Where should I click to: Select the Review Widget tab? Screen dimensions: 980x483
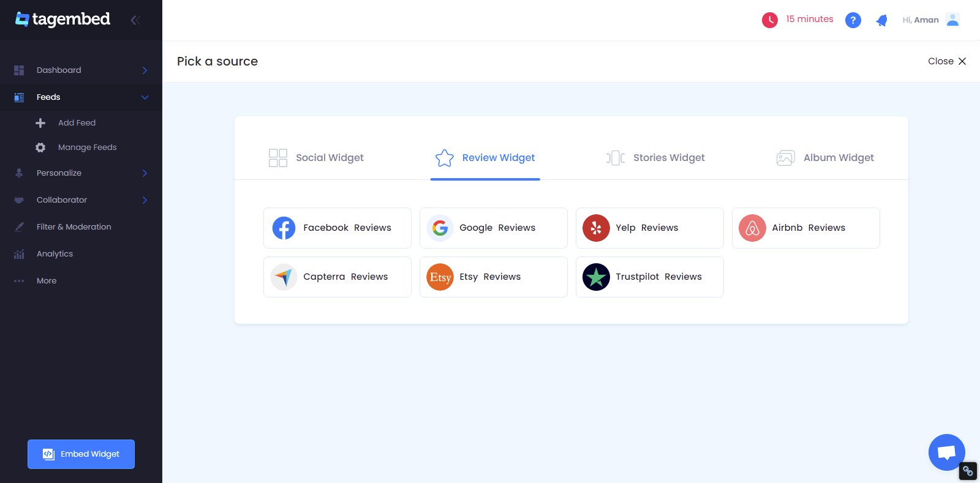[x=485, y=158]
